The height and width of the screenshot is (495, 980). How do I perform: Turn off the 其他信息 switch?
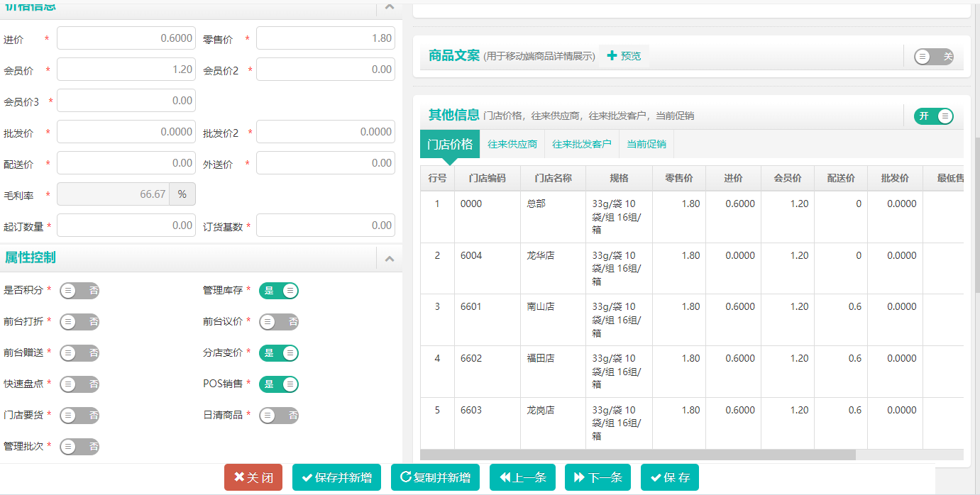pyautogui.click(x=934, y=116)
